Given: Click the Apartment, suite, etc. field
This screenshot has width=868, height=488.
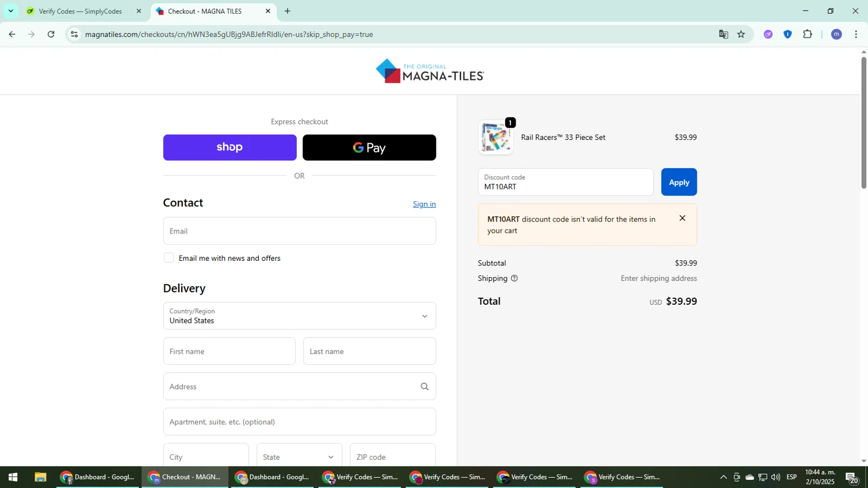Looking at the screenshot, I should [300, 422].
